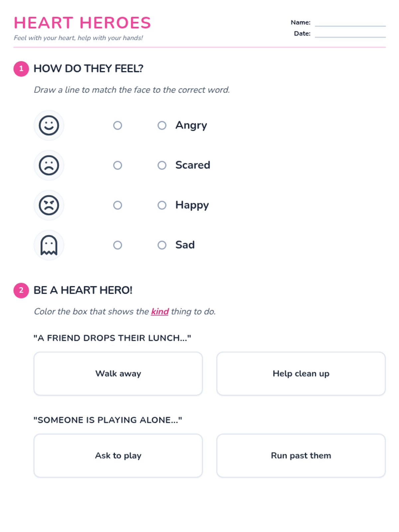The height and width of the screenshot is (532, 399).
Task: Click the pink number 1 badge
Action: coord(21,69)
